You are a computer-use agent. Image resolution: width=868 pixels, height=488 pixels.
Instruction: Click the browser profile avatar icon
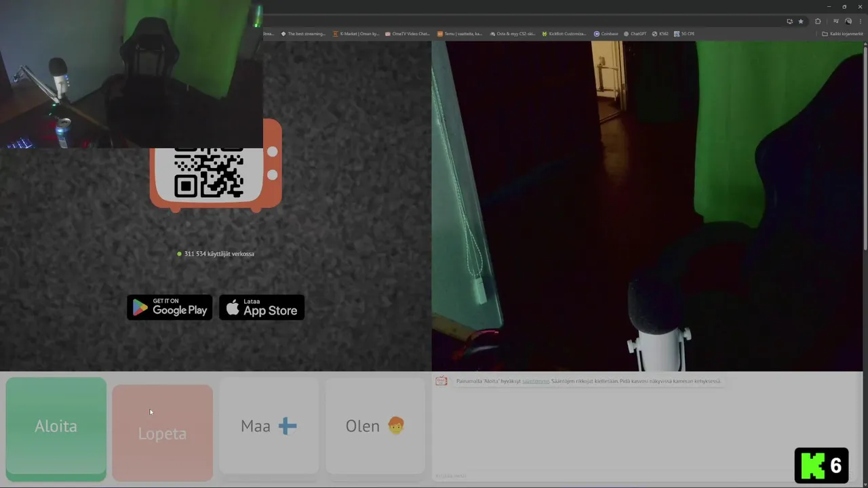coord(848,21)
